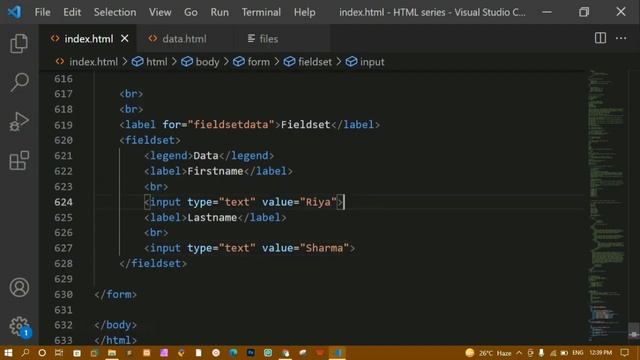Open the clock showing 12:39 PM

pyautogui.click(x=600, y=353)
